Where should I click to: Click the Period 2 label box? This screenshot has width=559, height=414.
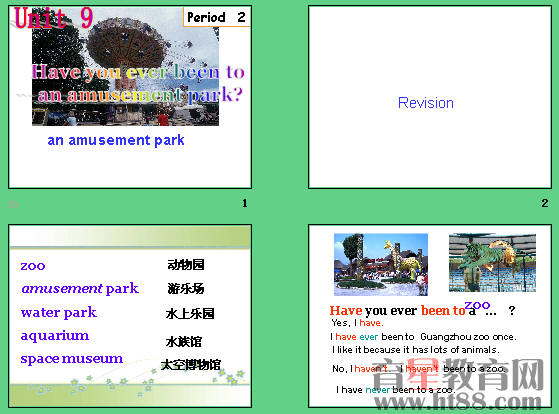click(x=217, y=17)
